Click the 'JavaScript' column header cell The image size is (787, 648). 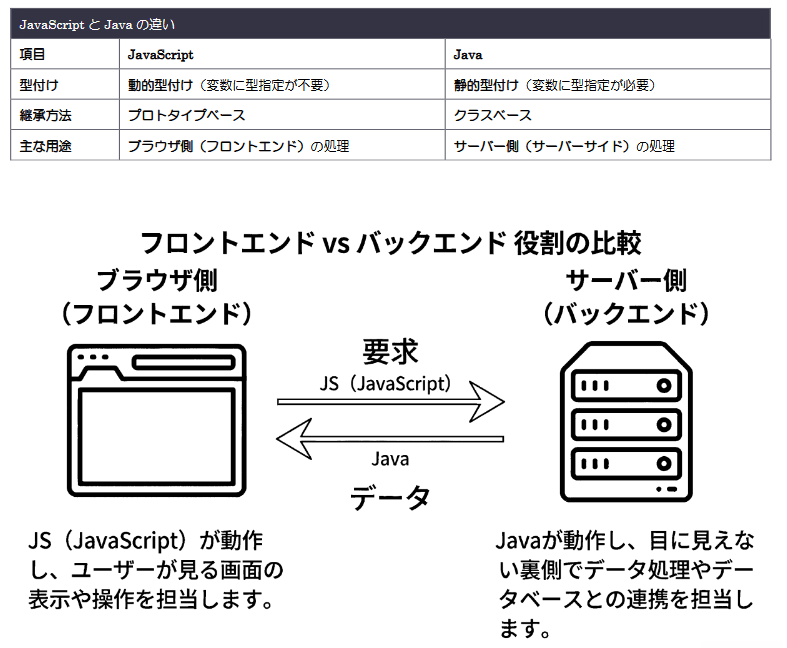(x=161, y=55)
